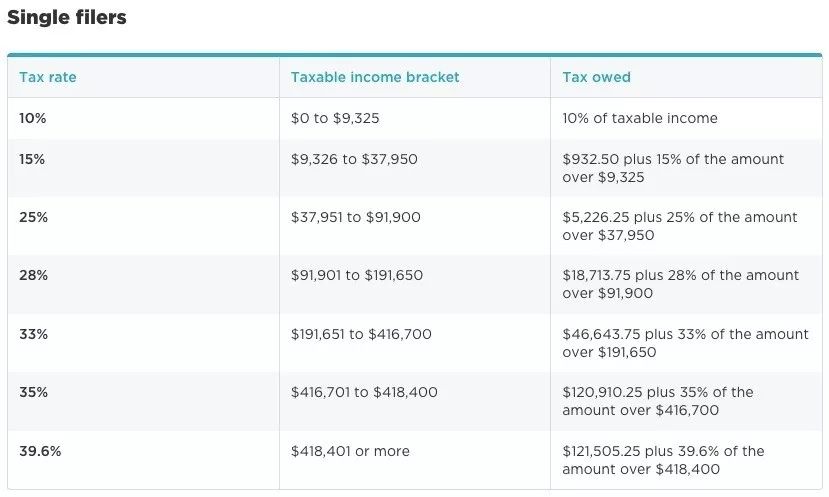Click the "Single filers" heading

click(x=67, y=18)
